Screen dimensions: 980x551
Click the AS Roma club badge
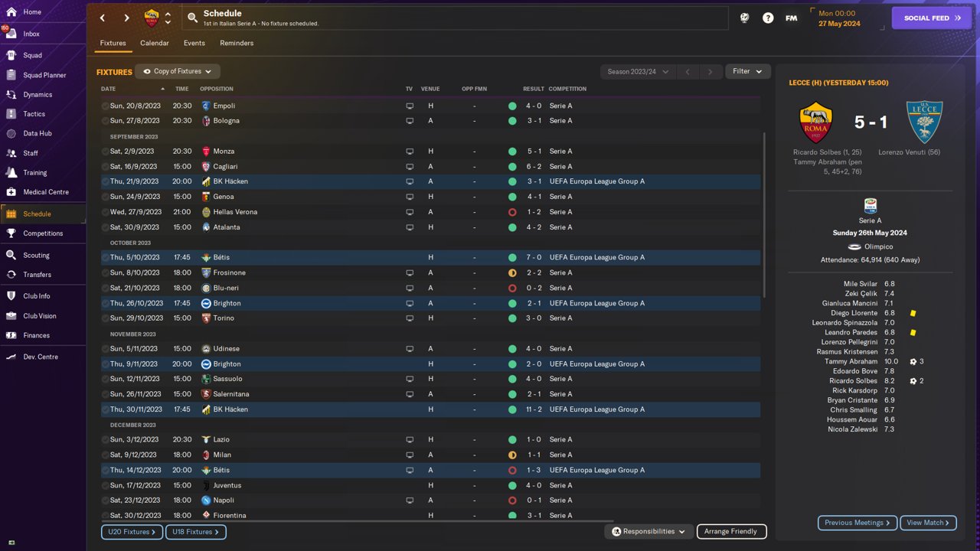(x=152, y=18)
